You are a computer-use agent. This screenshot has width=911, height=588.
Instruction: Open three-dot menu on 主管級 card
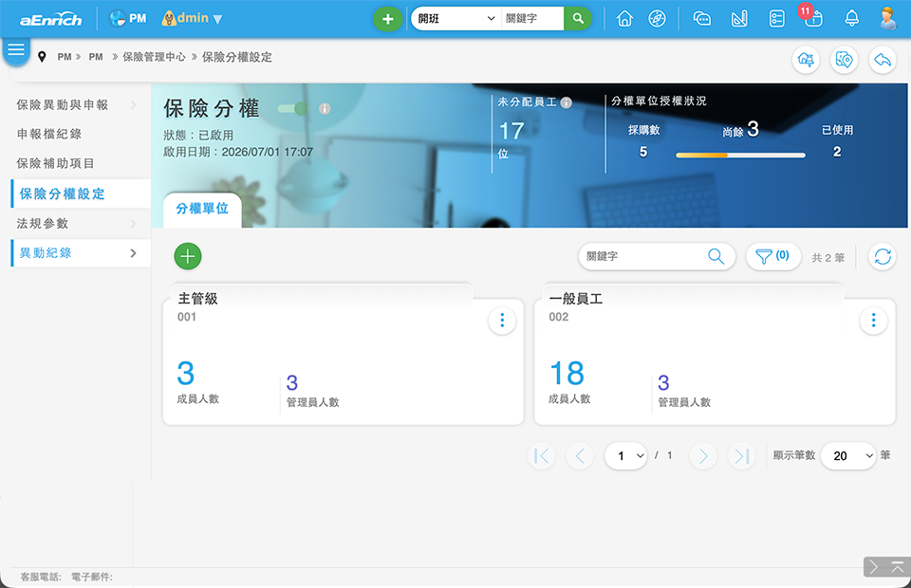coord(502,321)
